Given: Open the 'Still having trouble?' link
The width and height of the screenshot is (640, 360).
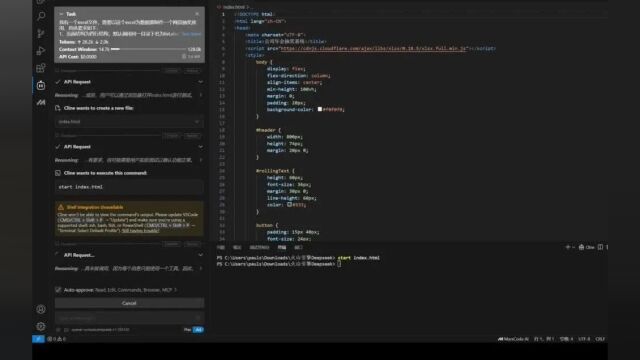Looking at the screenshot, I should pyautogui.click(x=141, y=231).
